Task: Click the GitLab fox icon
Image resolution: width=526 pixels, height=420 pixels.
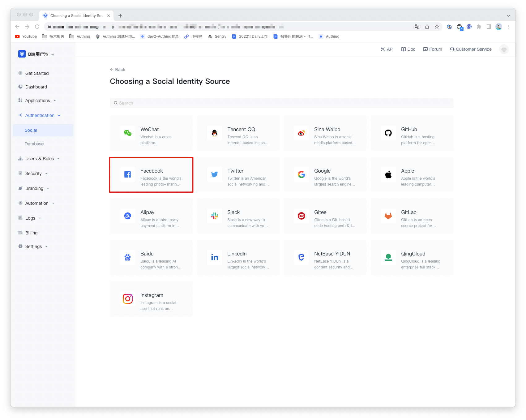Action: (x=388, y=216)
